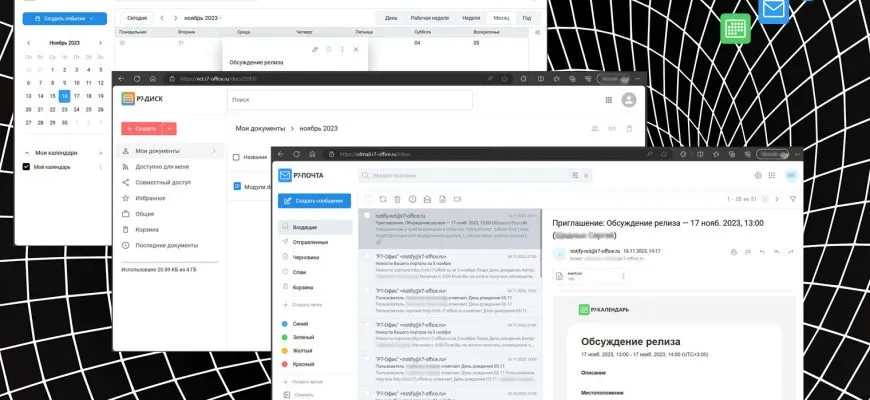Click the Создать сообщение button
870x400 pixels.
click(x=315, y=201)
